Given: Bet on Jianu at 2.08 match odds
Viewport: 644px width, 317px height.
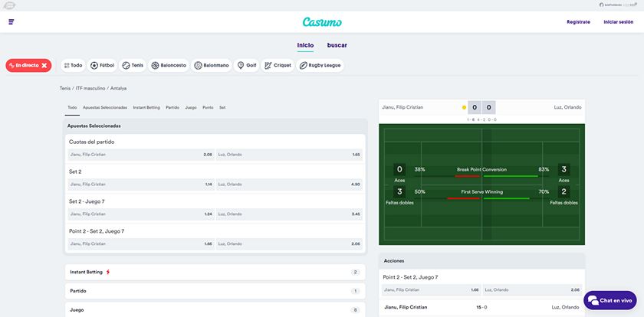Looking at the screenshot, I should pyautogui.click(x=141, y=155).
